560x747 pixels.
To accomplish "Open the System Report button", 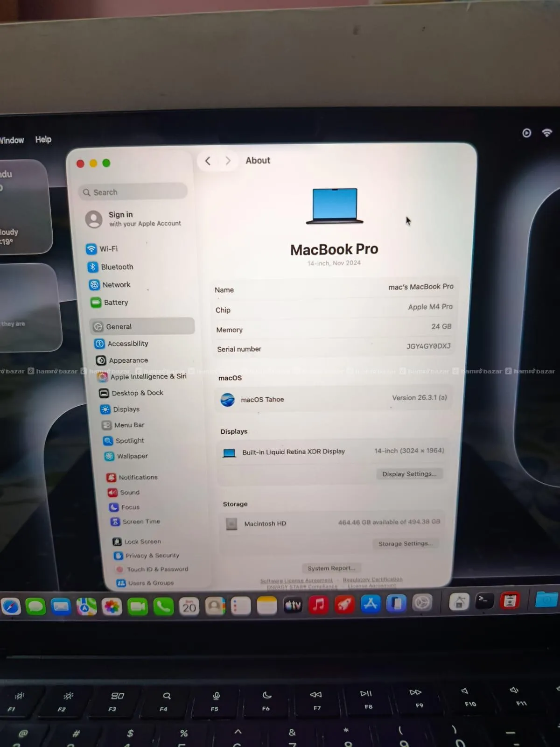I will 331,568.
